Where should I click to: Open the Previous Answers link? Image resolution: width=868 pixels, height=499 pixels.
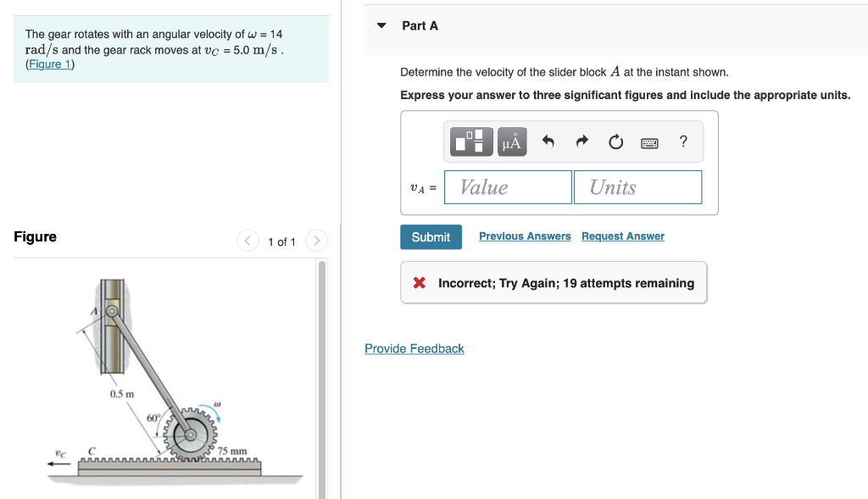(x=524, y=236)
